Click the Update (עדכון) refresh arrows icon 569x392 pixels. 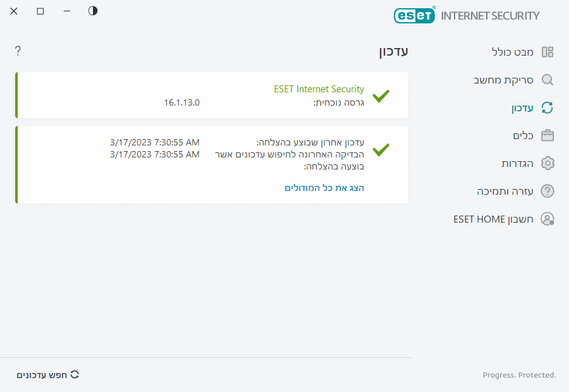548,108
